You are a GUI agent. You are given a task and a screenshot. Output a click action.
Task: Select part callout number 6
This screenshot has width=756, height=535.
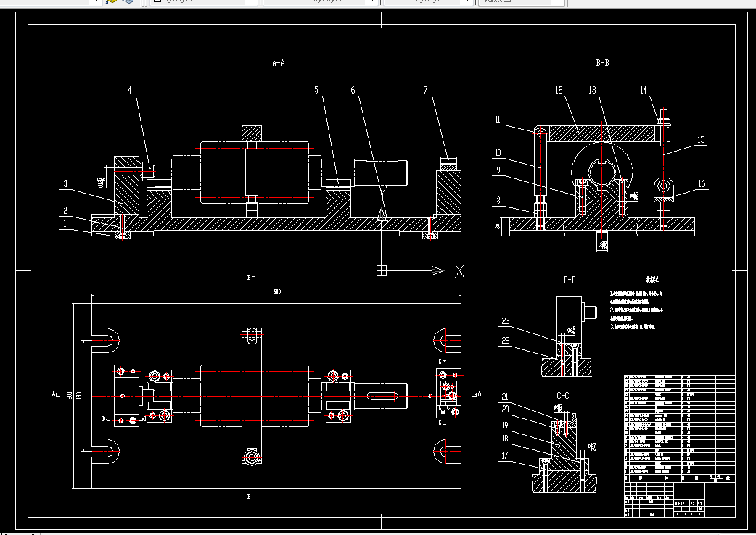coord(353,90)
